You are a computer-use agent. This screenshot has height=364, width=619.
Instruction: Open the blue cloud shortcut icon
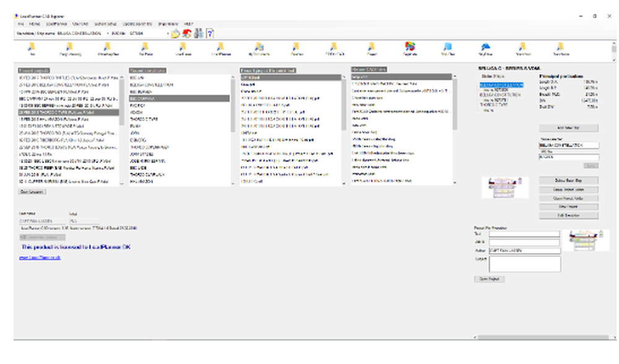485,47
